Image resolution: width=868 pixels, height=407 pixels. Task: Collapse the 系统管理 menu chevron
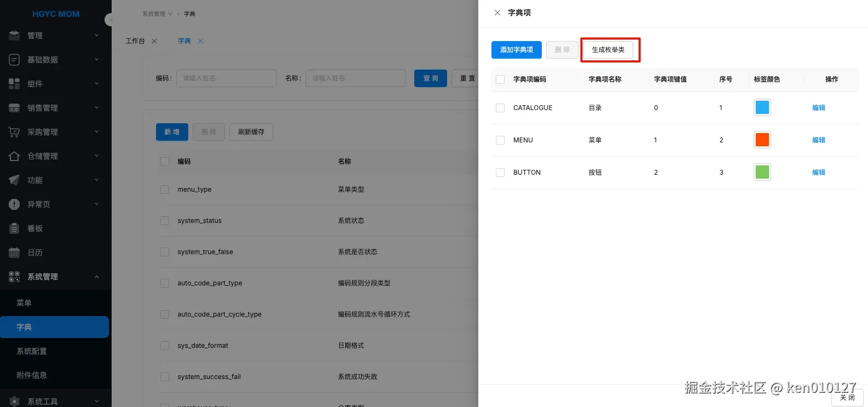97,277
